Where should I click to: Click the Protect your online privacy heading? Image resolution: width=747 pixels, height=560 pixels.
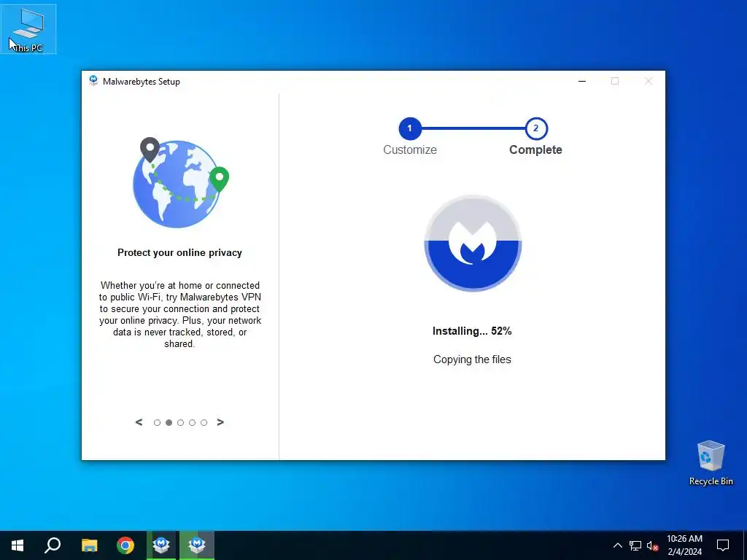pos(179,252)
